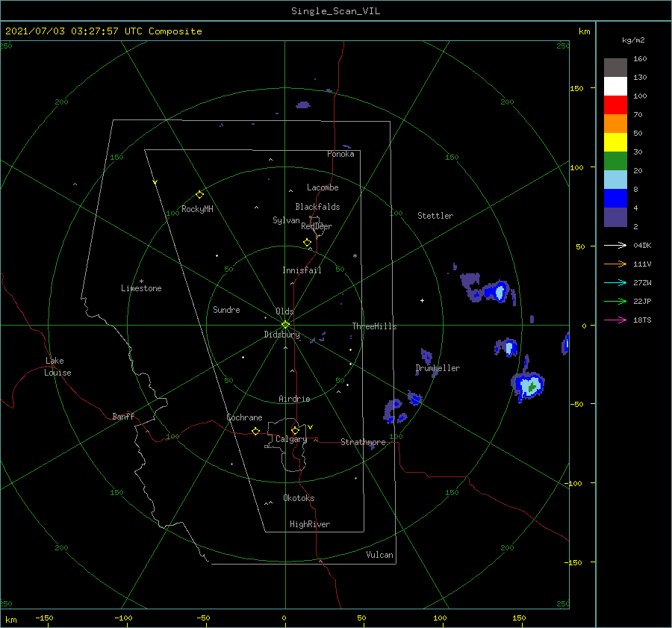Click the yellow diamond marker near Cochrane

(255, 431)
